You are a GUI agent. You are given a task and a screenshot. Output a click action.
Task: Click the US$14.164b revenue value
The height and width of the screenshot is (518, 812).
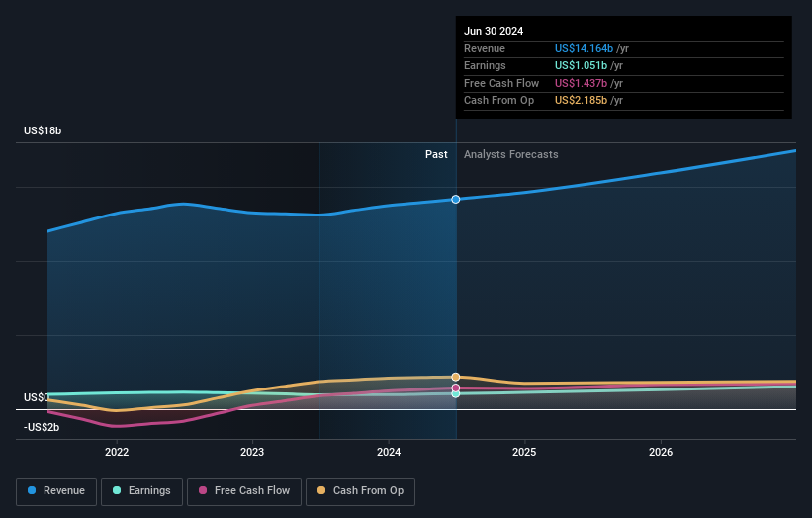[x=585, y=48]
